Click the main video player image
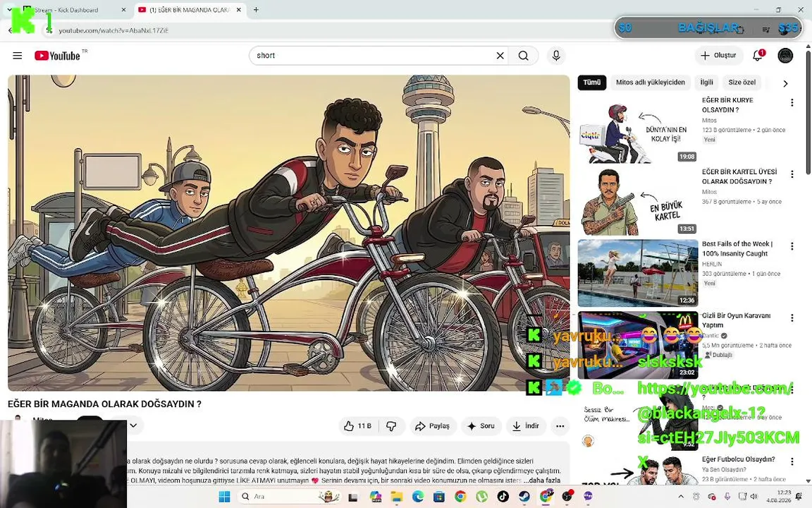 tap(288, 233)
